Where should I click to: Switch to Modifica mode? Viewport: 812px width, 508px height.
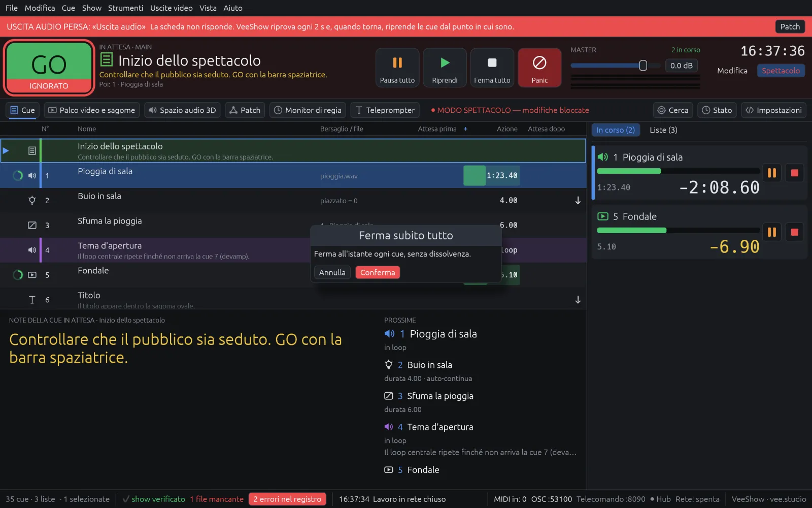coord(732,71)
